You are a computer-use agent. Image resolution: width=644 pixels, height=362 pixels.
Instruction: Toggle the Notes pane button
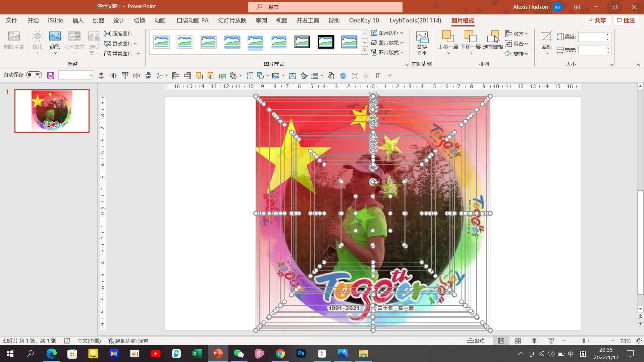click(x=476, y=341)
